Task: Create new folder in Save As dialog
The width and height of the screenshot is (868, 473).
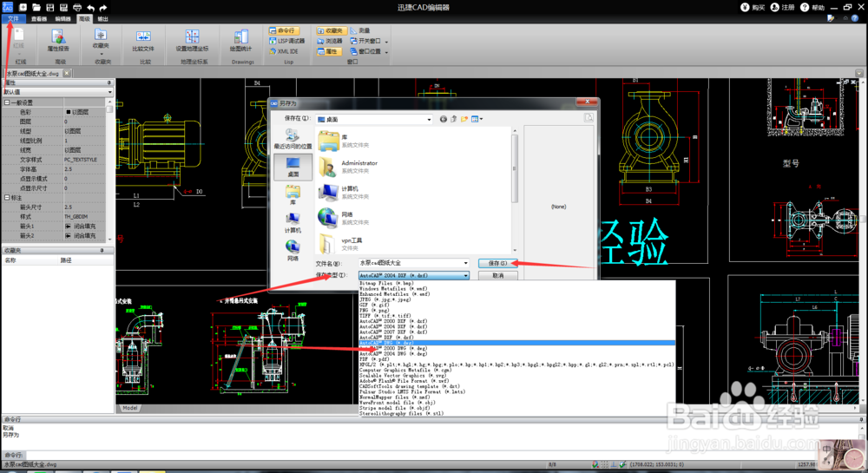Action: 464,119
